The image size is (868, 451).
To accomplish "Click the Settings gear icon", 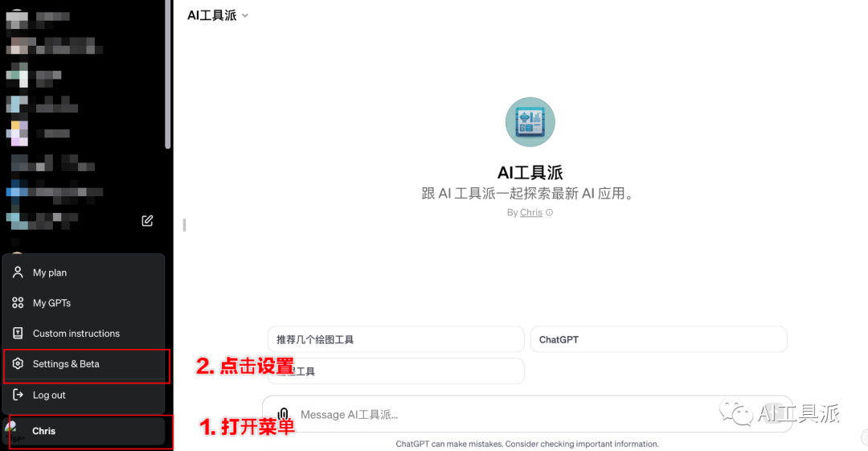I will pos(18,363).
